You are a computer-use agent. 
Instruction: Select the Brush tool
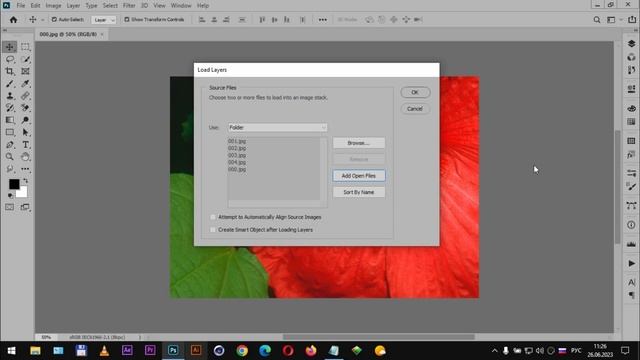pos(10,84)
